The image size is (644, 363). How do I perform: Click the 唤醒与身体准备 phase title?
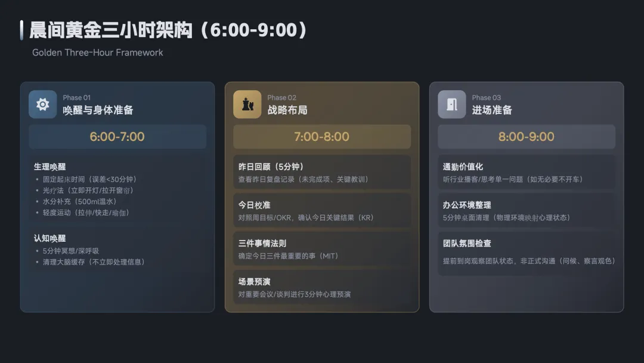[98, 110]
